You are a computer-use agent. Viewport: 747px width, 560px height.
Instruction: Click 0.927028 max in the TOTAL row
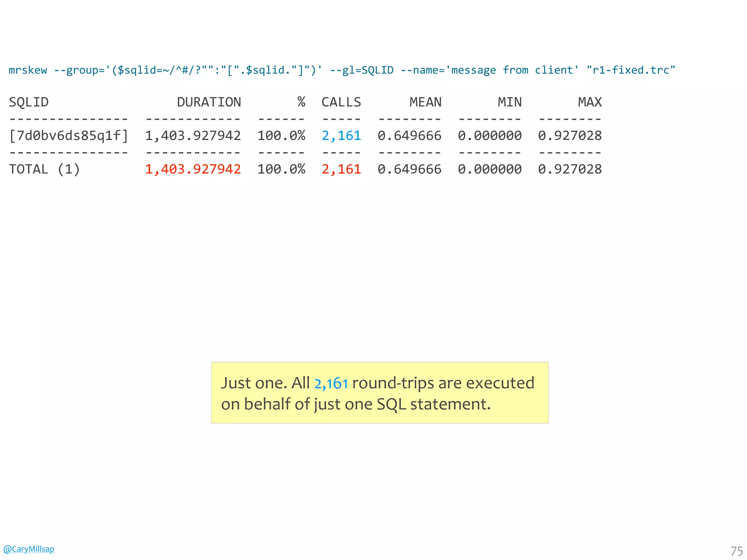pos(570,169)
